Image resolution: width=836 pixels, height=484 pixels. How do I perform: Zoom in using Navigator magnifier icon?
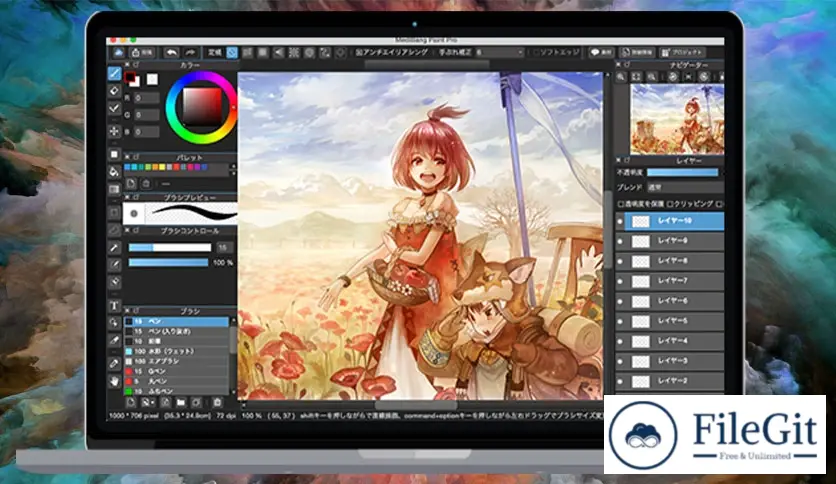click(621, 77)
